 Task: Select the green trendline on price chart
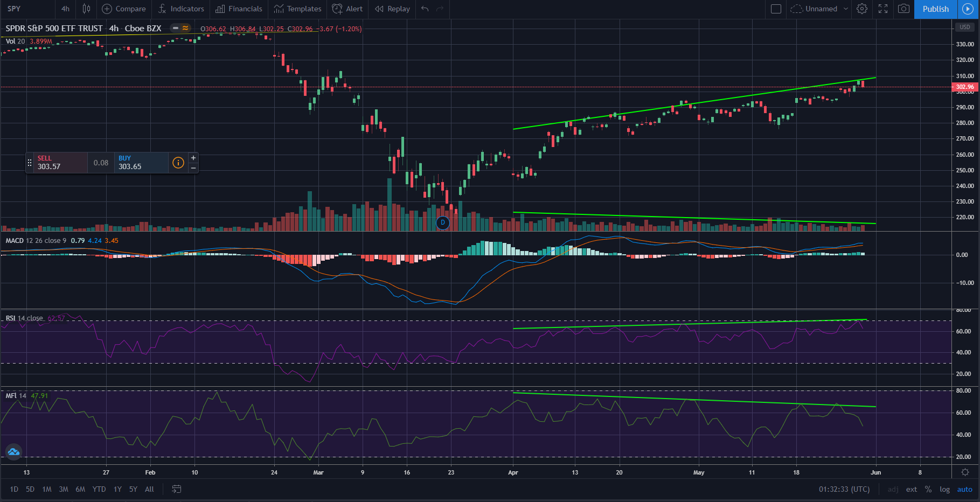coord(694,103)
